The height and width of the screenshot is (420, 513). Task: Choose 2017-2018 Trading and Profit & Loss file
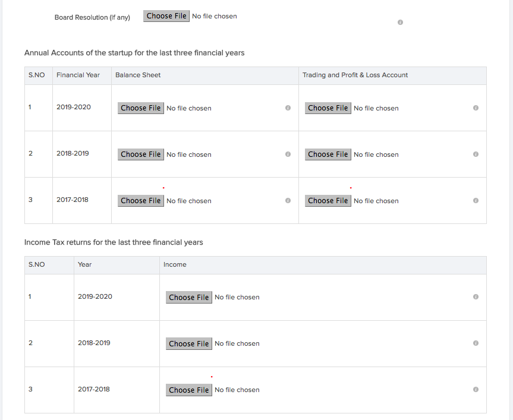click(x=328, y=201)
